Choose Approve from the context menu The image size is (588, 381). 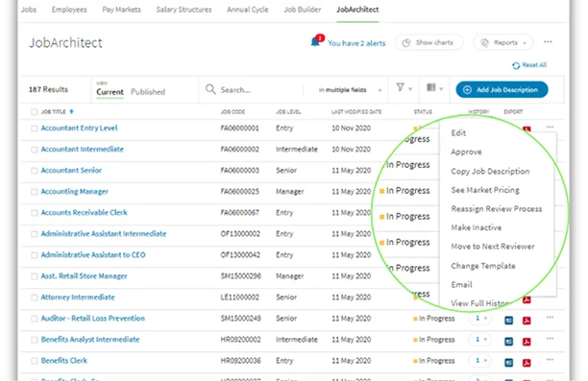point(466,152)
